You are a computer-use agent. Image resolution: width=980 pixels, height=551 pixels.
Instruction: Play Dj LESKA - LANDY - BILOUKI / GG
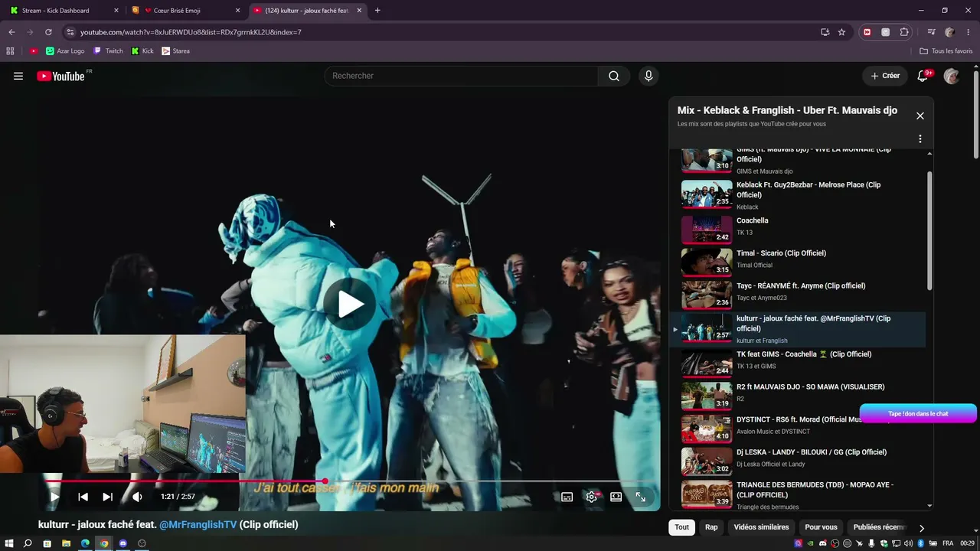tap(798, 461)
